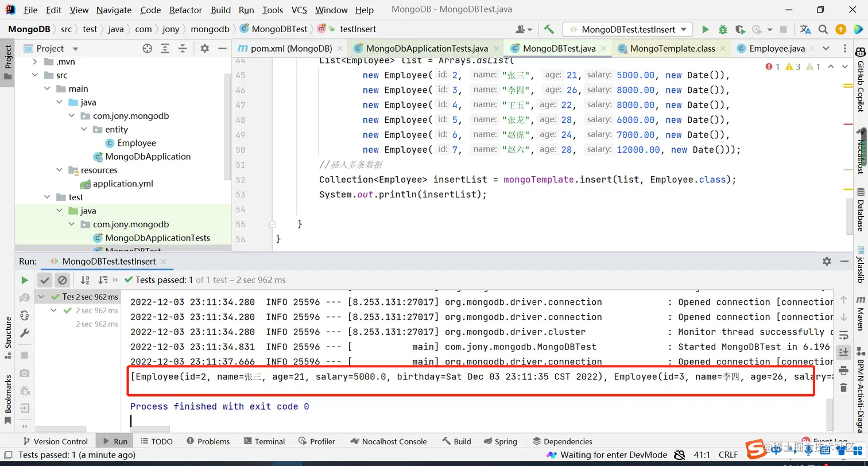The height and width of the screenshot is (466, 868).
Task: Hide the Project panel with minus icon
Action: coord(223,49)
